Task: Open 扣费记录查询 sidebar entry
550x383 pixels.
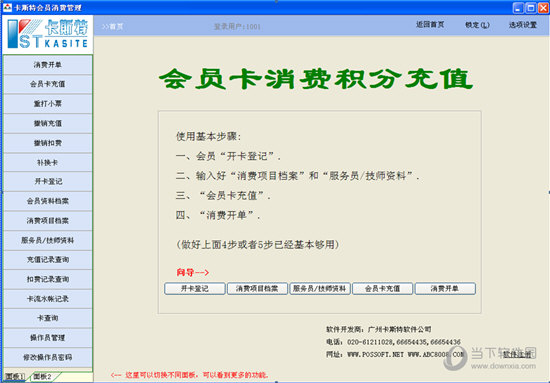Action: click(x=48, y=279)
